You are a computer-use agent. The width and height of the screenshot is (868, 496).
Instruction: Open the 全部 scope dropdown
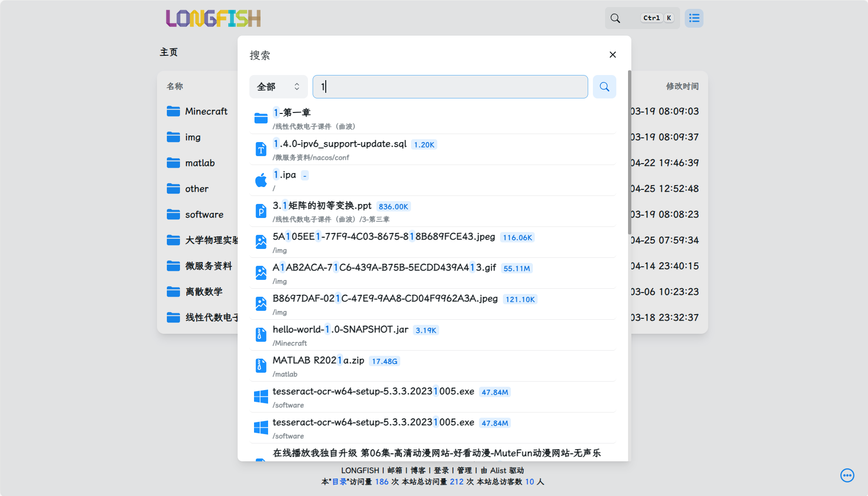(x=278, y=87)
